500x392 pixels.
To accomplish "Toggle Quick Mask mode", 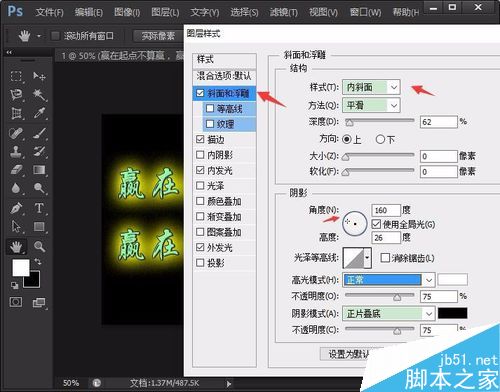I will 16,302.
